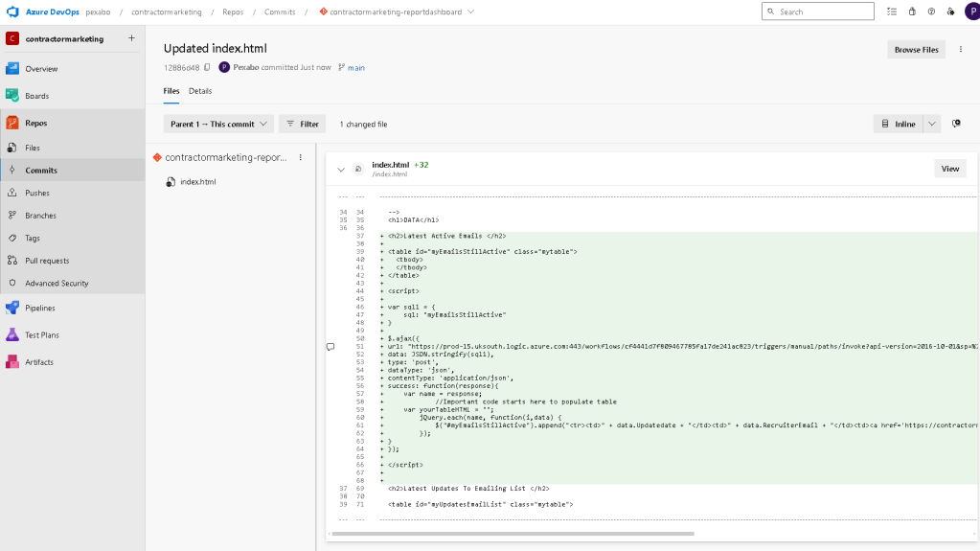Open more actions beside Browse Files
Screen dimensions: 980x551
point(961,50)
